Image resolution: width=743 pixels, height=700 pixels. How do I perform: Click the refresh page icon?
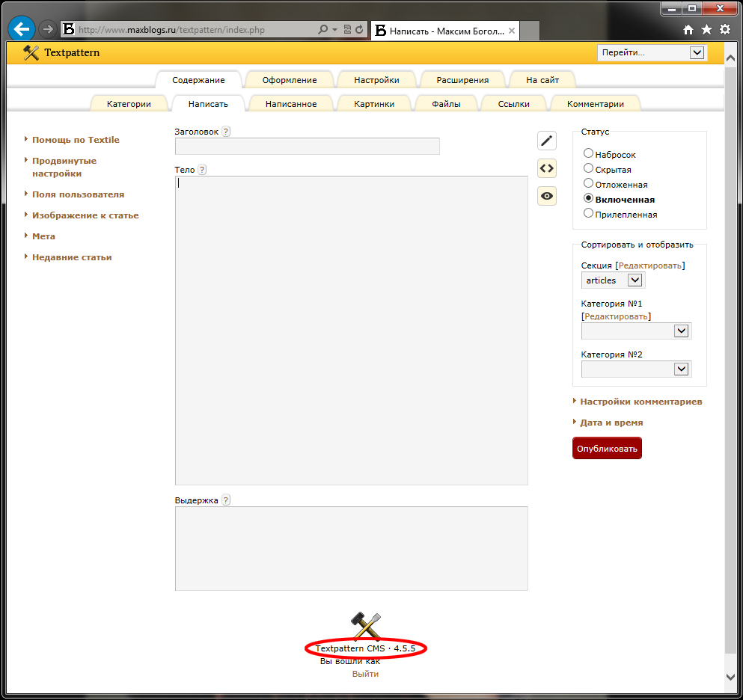[359, 29]
